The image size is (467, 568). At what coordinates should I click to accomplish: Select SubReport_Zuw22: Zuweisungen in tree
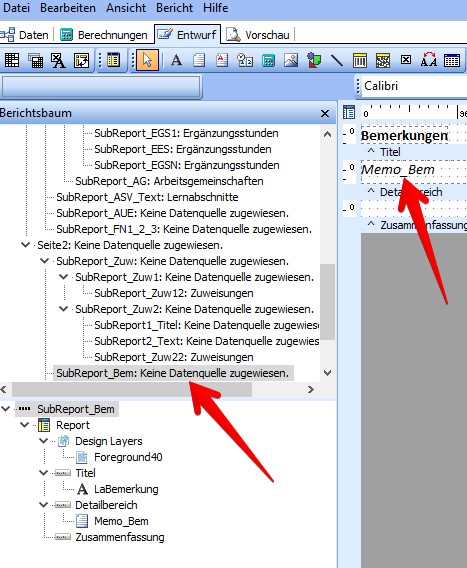tap(174, 357)
